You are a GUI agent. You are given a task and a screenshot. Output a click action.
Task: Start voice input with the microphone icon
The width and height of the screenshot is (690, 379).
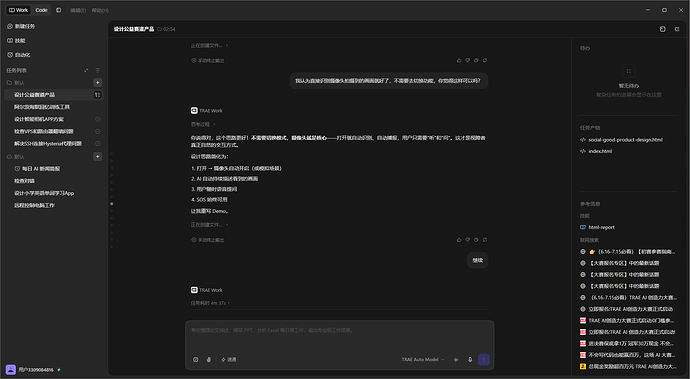pyautogui.click(x=470, y=360)
